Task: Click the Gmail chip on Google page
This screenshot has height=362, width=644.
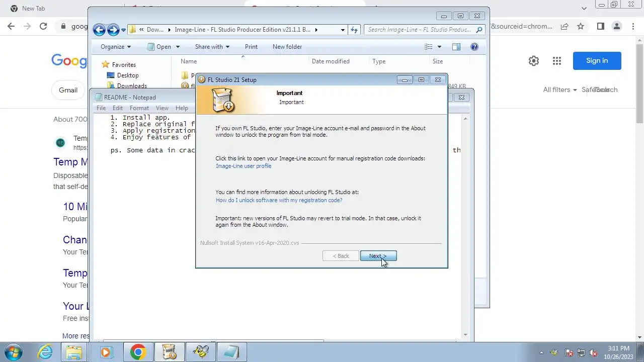Action: pyautogui.click(x=68, y=90)
